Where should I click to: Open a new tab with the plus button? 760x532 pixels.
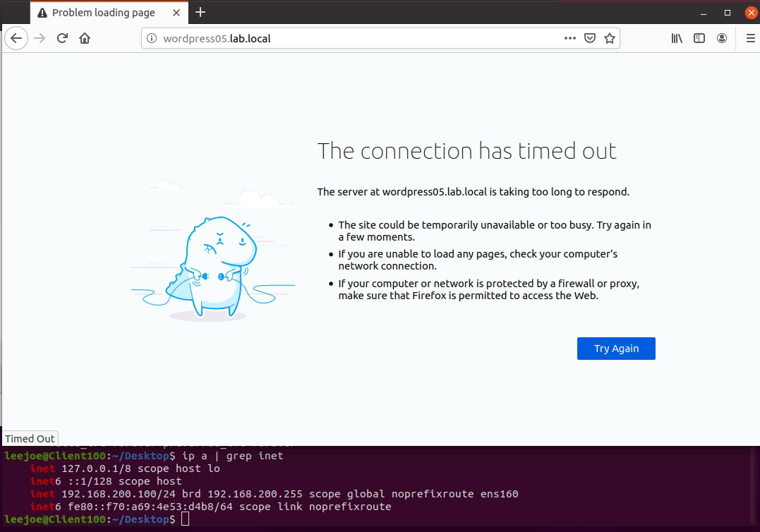coord(200,13)
